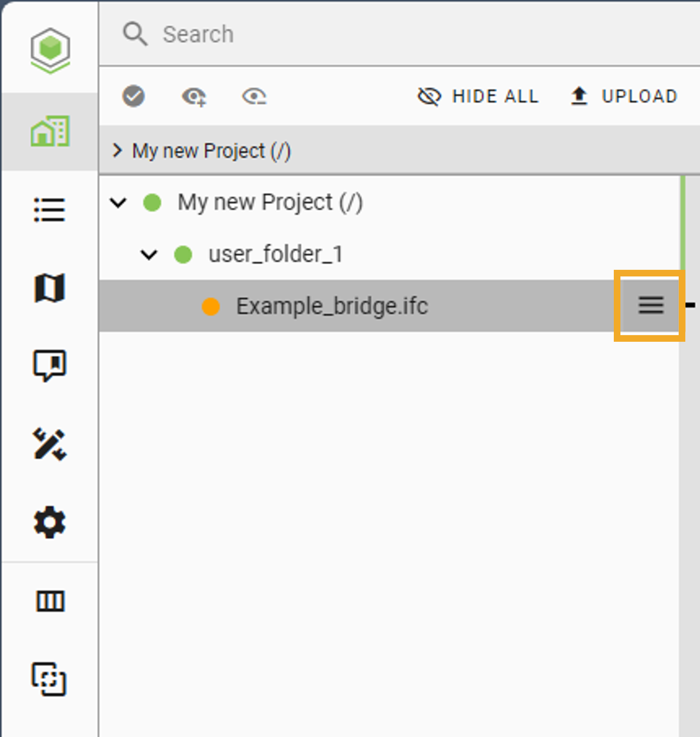Click the green cube app logo
This screenshot has height=737, width=700.
(x=50, y=50)
